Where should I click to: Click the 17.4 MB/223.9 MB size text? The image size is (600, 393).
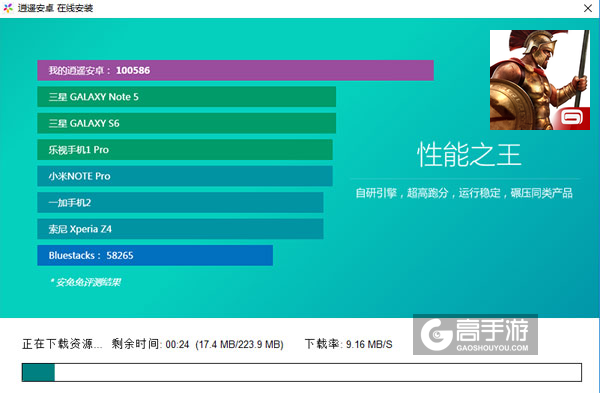click(240, 344)
